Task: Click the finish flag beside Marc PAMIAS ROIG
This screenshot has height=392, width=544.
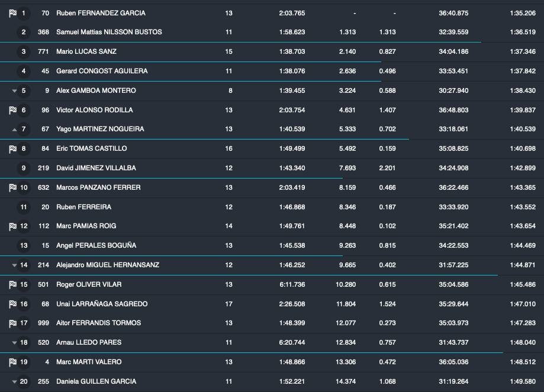Action: [12, 226]
